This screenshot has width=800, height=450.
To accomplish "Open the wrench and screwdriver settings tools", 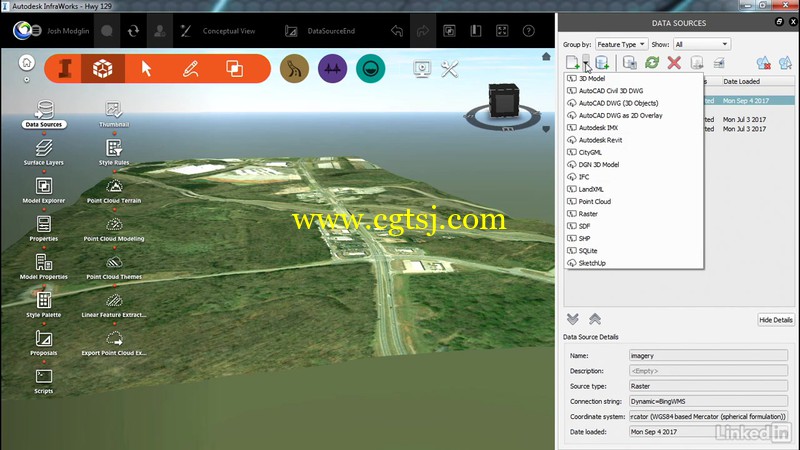I will click(x=449, y=69).
